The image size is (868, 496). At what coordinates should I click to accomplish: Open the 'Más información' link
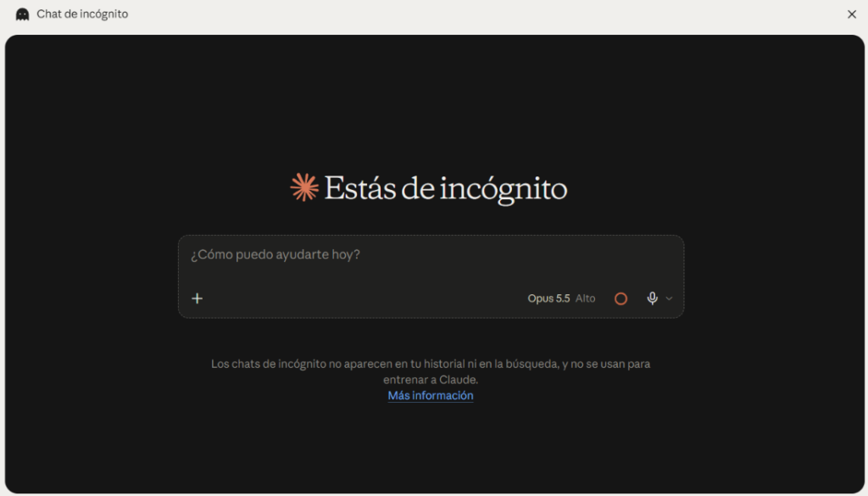tap(430, 395)
